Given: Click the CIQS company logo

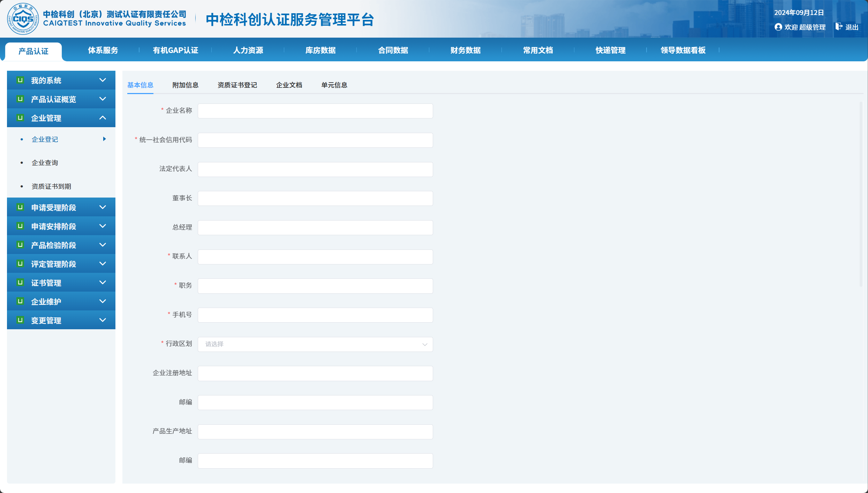Looking at the screenshot, I should 23,19.
